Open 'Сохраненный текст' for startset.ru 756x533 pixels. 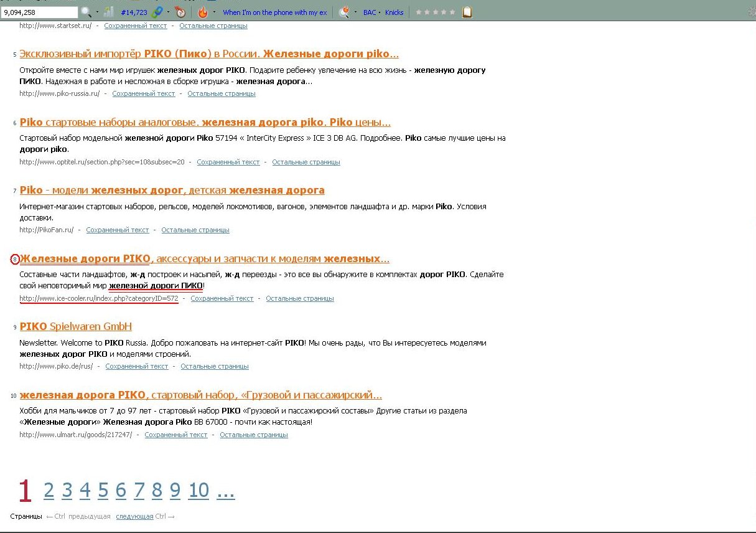click(x=136, y=26)
